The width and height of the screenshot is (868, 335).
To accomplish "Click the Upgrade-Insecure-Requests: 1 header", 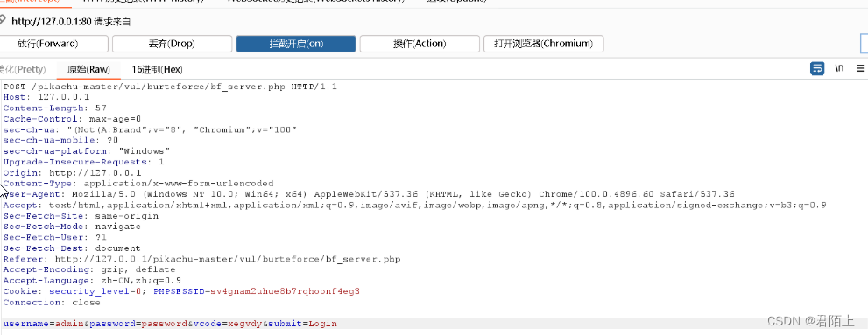I will pos(83,162).
